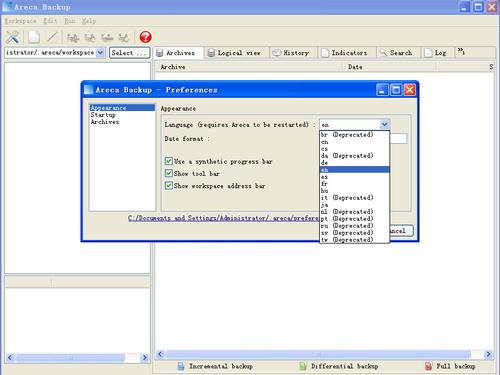Click the Incremental backup legend icon

tap(181, 366)
